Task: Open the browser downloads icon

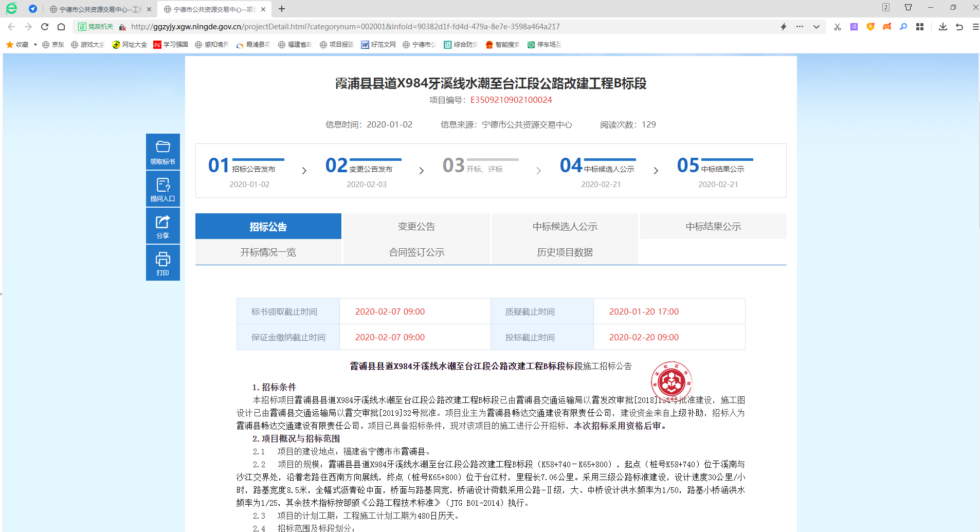Action: click(942, 27)
